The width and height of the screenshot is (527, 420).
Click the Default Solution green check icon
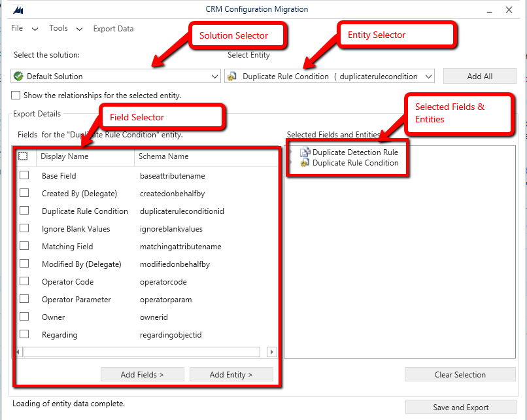pos(18,77)
